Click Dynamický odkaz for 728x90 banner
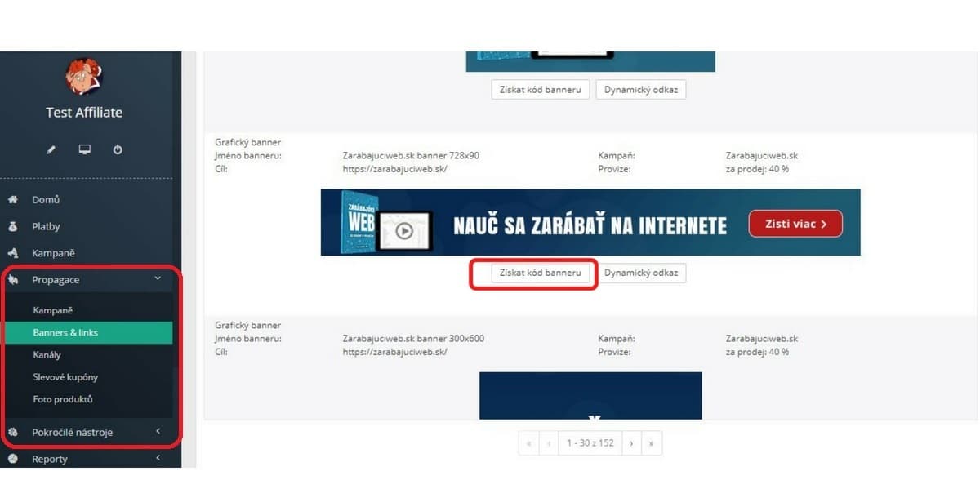The height and width of the screenshot is (498, 980). (641, 273)
